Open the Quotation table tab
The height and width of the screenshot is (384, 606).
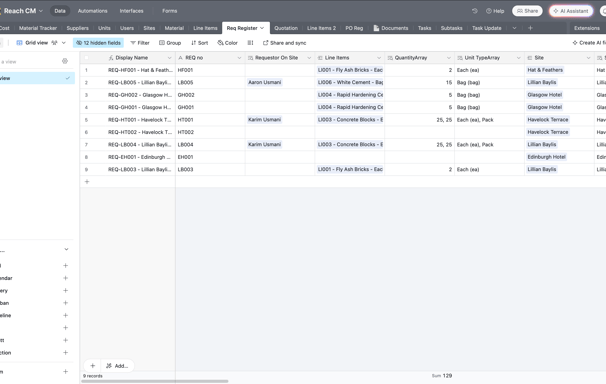click(x=286, y=28)
